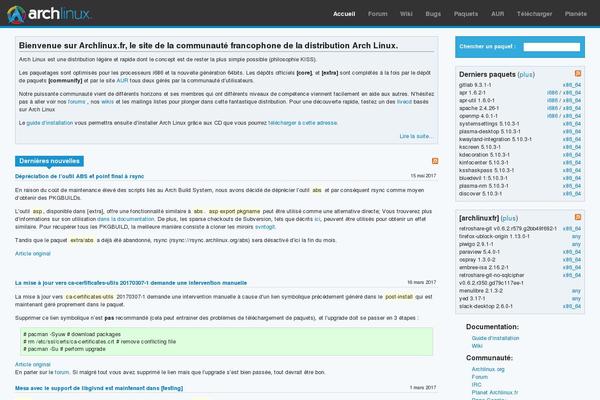Open RSS feed for Derniers paquets
Screen dimensions: 600x400
point(578,73)
